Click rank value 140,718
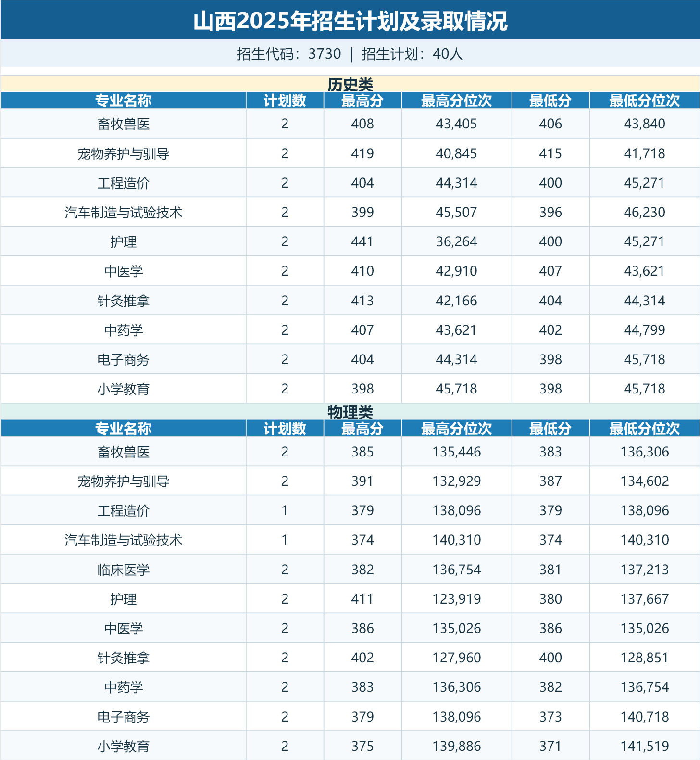Screen dimensions: 700x760 coord(644,717)
